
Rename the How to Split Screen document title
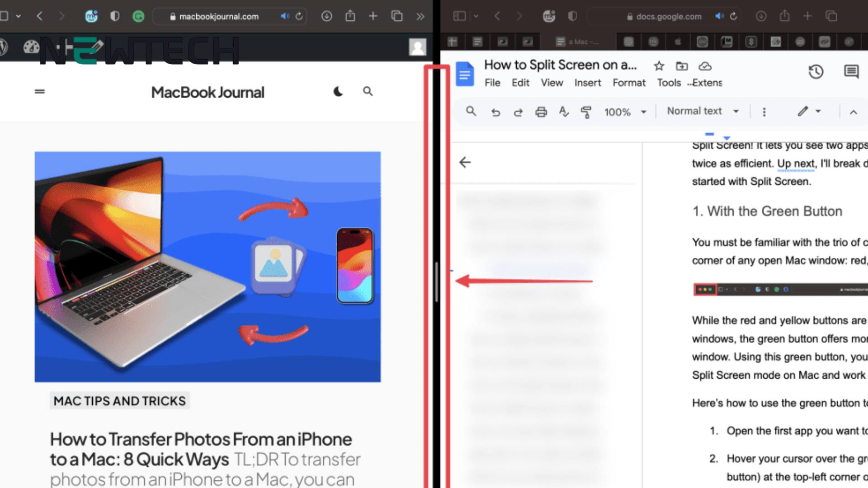point(561,65)
